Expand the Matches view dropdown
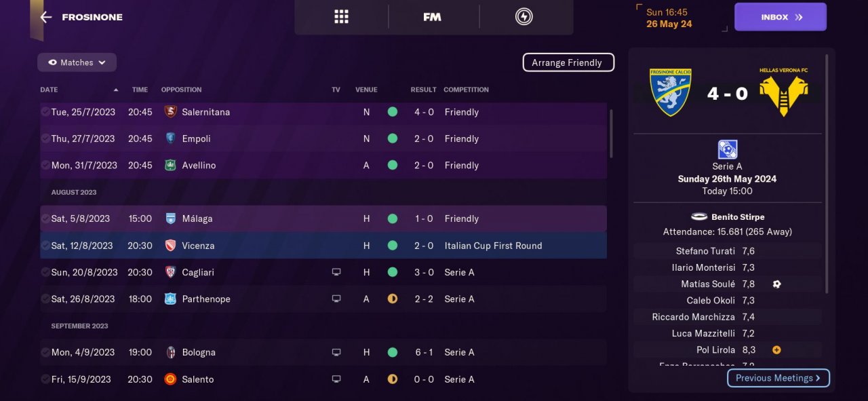 (77, 62)
